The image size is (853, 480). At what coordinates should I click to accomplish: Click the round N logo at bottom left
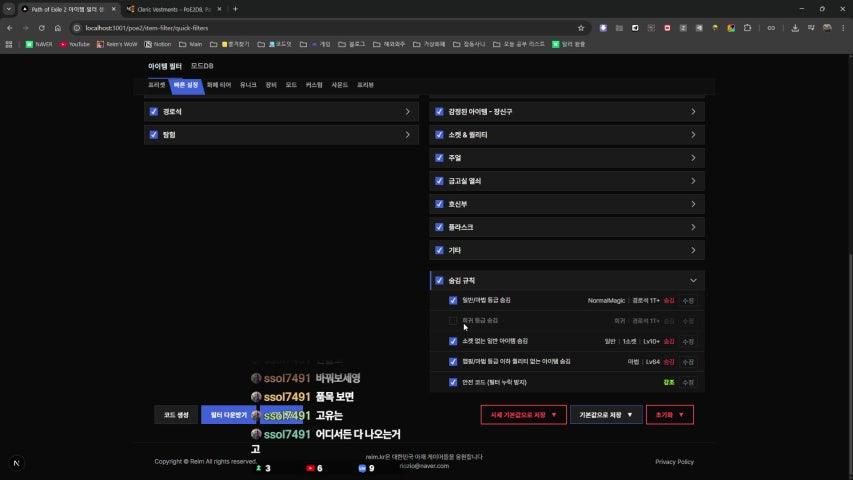point(16,463)
